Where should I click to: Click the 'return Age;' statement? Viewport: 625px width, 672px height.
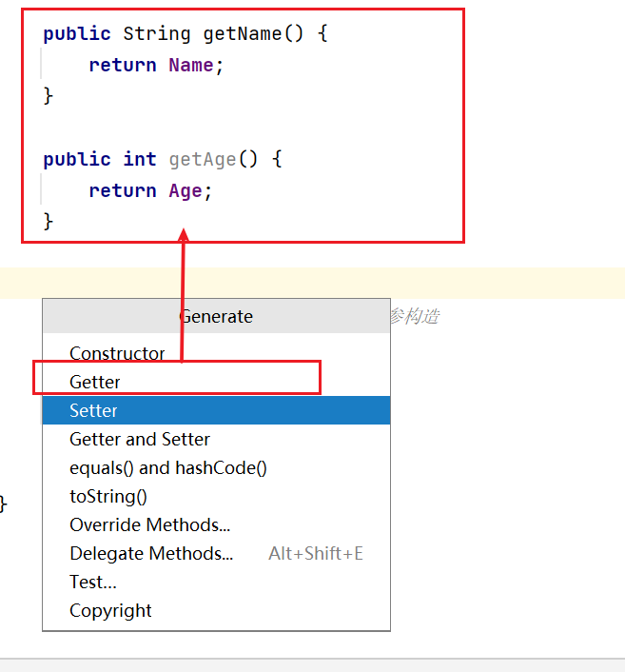(150, 190)
